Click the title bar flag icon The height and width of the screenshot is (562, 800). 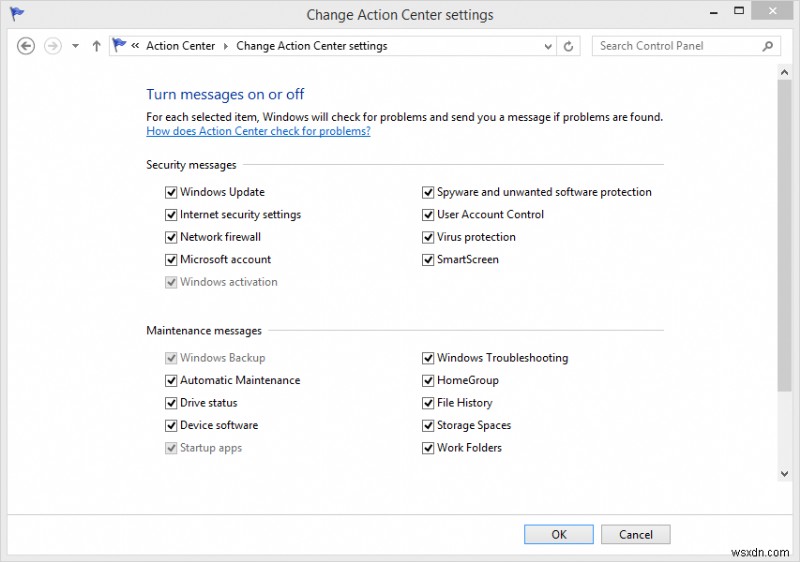click(17, 14)
